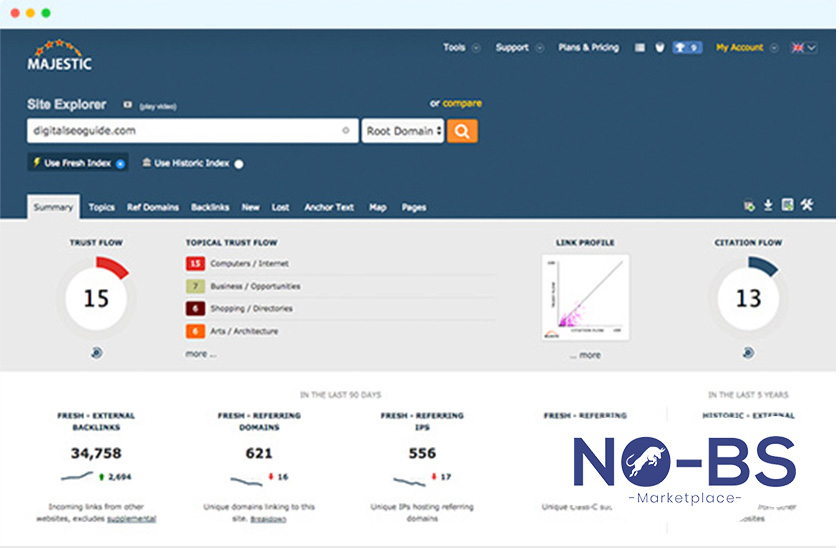
Task: Click the red down arrow by 16
Action: pyautogui.click(x=271, y=476)
